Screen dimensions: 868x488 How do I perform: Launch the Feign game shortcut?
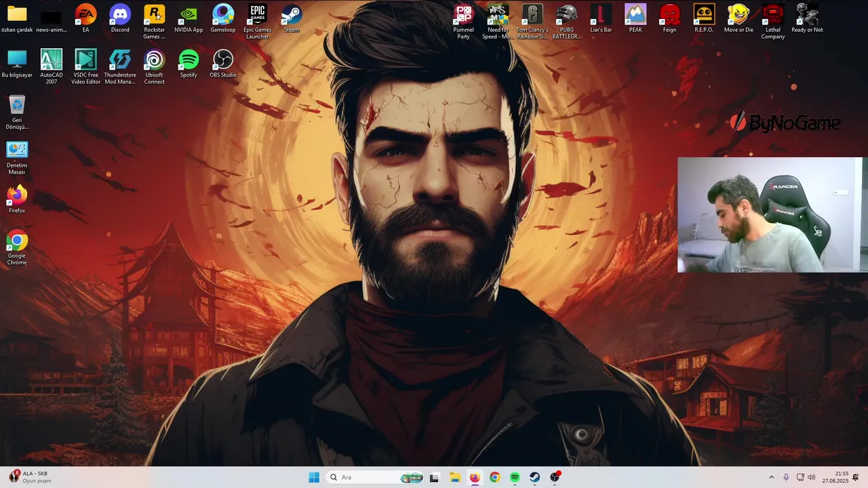[669, 19]
